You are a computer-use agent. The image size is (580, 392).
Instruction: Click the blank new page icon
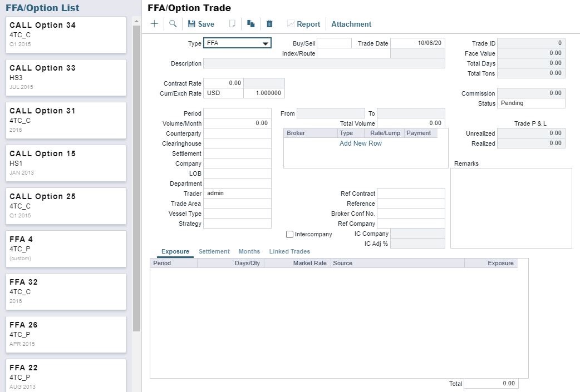click(233, 24)
